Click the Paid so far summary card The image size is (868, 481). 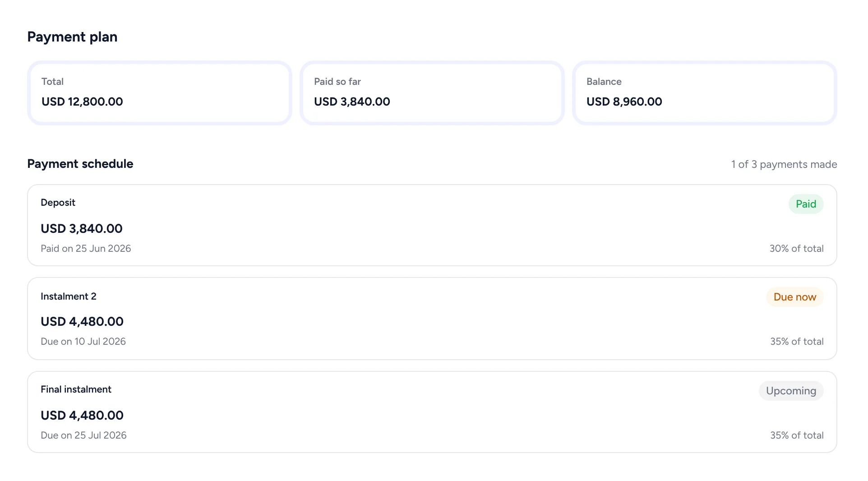[432, 93]
